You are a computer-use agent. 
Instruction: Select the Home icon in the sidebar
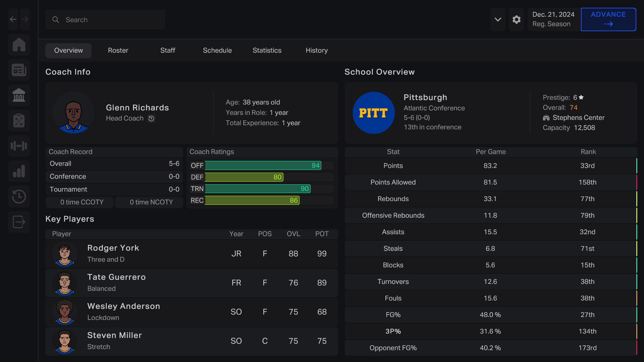19,45
